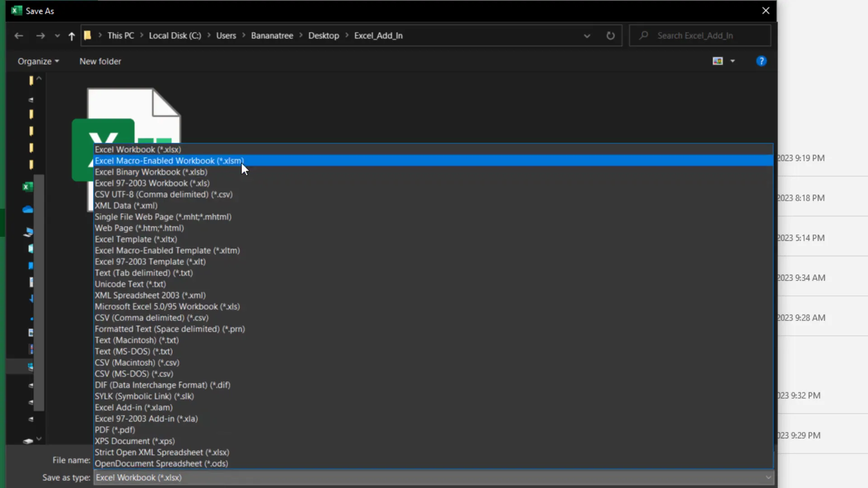This screenshot has width=868, height=488.
Task: Select CSV UTF-8 (Comma delimited) format
Action: 164,194
